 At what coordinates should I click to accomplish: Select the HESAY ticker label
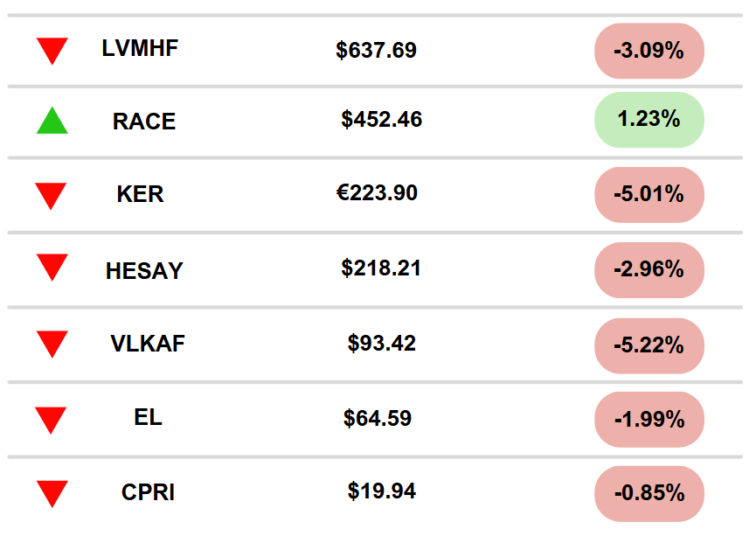144,271
